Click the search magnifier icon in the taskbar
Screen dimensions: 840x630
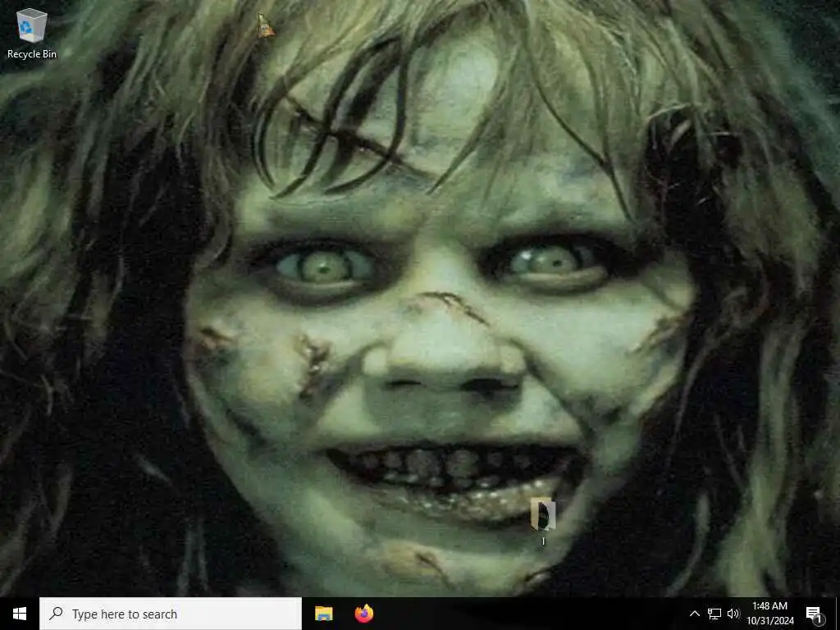point(57,614)
